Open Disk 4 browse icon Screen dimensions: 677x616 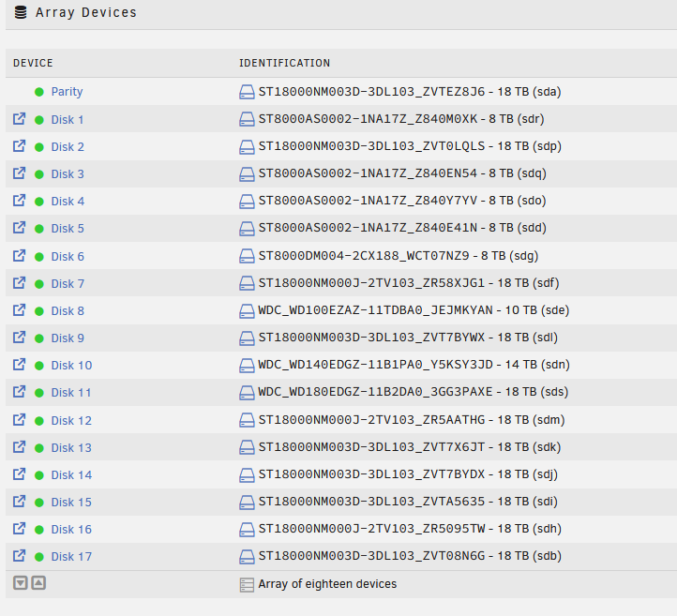(19, 201)
